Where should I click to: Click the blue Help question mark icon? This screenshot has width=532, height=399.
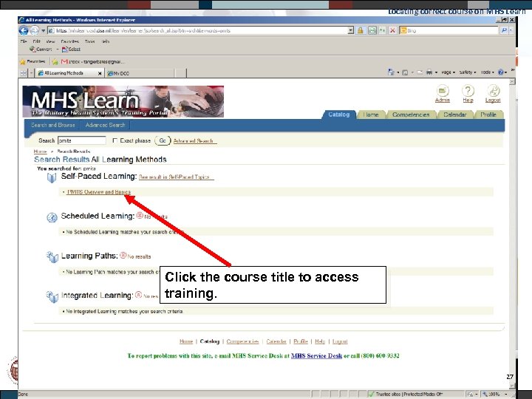pyautogui.click(x=501, y=72)
